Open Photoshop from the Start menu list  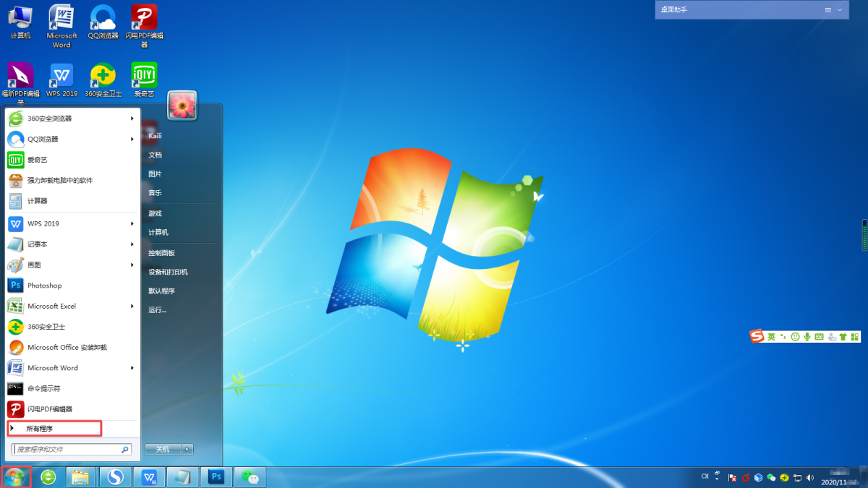44,286
